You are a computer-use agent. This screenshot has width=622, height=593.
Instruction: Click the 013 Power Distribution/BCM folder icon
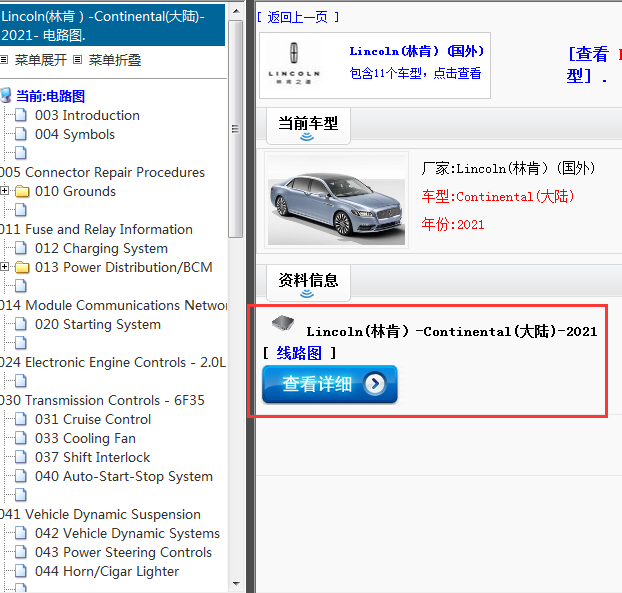(x=22, y=267)
